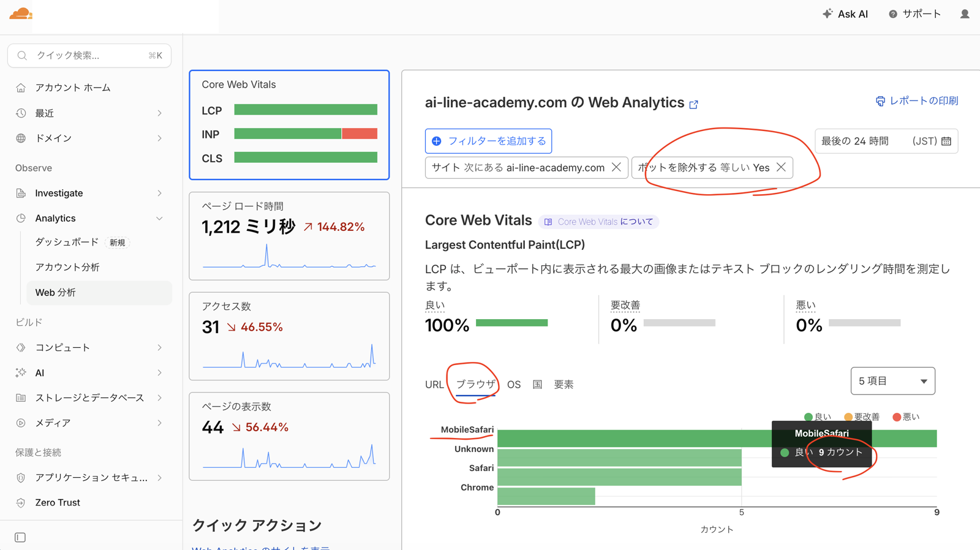
Task: Click the Safari chart bar
Action: [x=619, y=477]
